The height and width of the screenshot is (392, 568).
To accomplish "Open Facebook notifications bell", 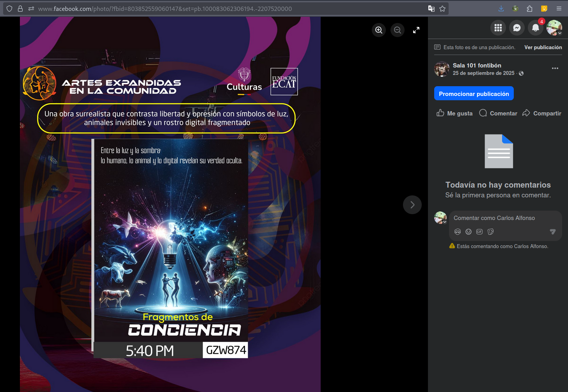I will point(536,28).
